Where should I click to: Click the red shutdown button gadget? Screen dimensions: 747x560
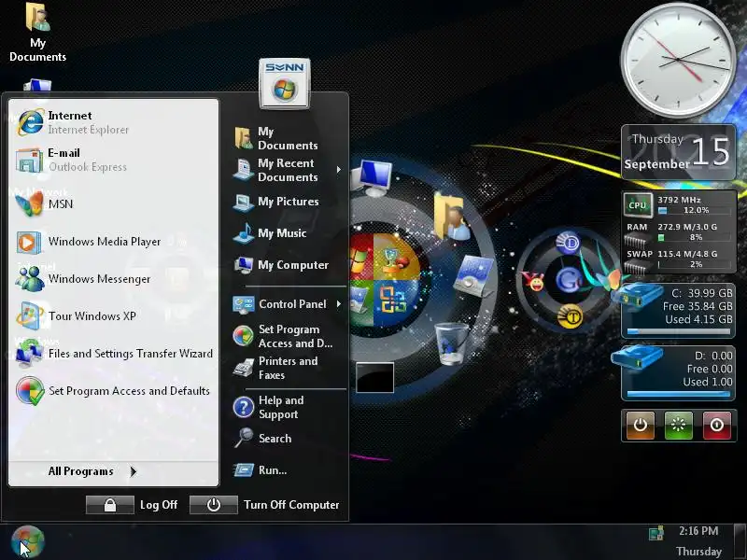pos(717,425)
